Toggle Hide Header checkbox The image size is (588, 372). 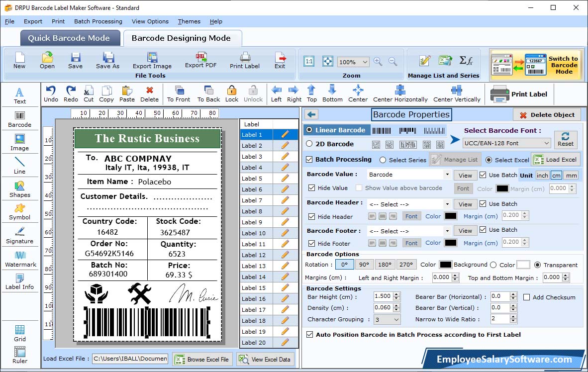coord(311,217)
